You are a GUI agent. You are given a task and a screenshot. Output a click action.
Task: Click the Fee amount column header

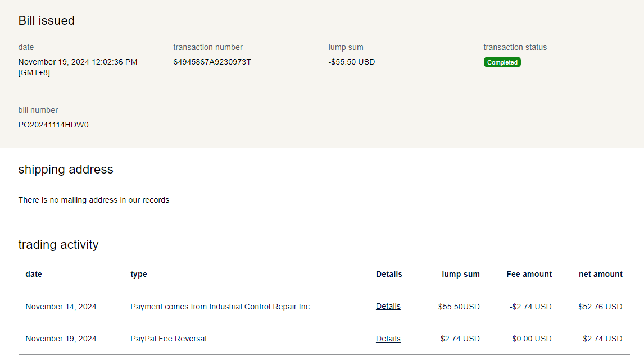pos(529,274)
